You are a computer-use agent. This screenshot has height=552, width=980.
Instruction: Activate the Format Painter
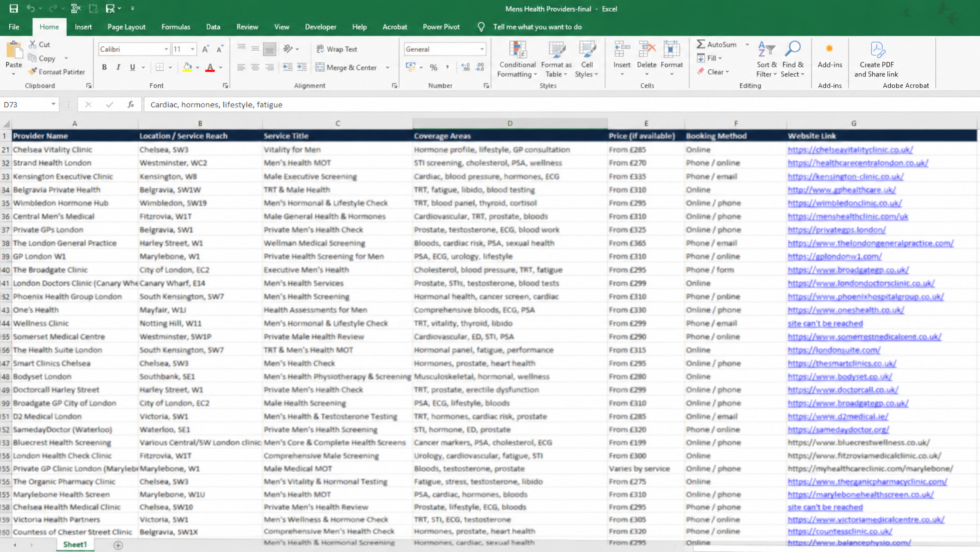click(x=56, y=72)
